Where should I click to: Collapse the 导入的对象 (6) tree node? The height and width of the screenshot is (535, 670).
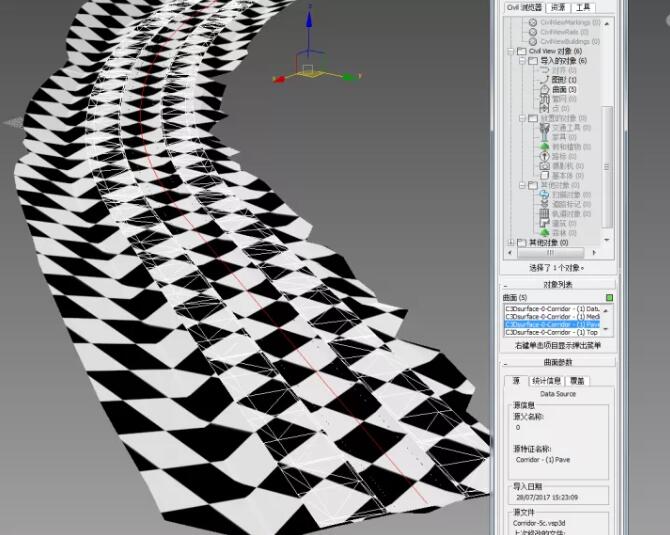coord(522,61)
